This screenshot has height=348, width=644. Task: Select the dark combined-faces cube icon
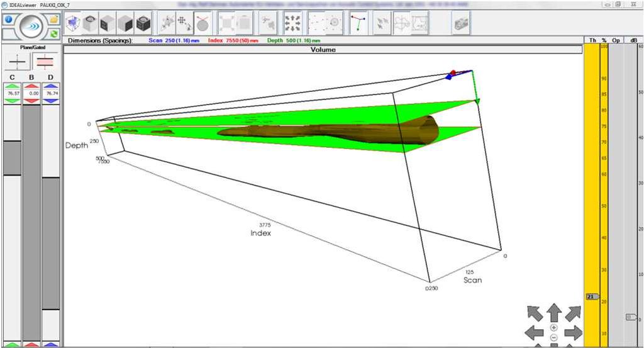143,23
